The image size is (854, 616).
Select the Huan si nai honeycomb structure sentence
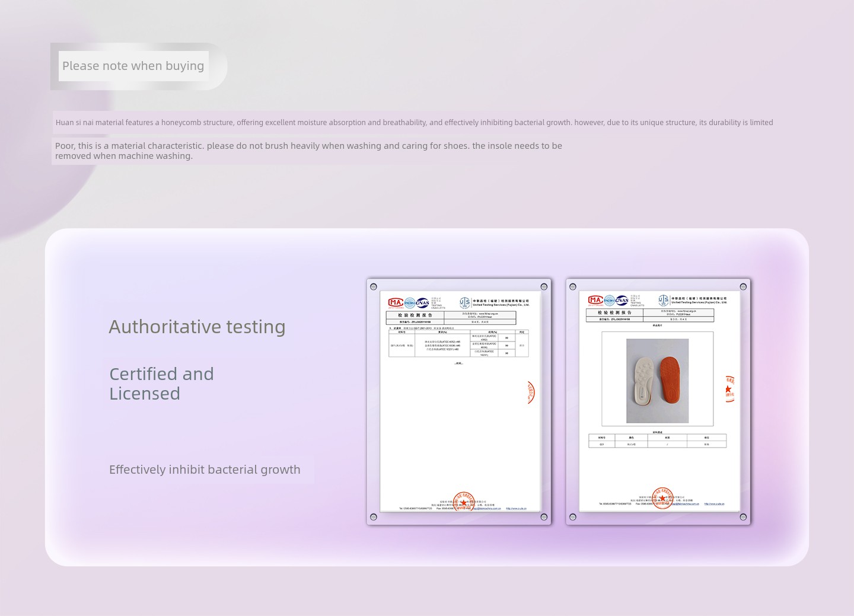(414, 123)
